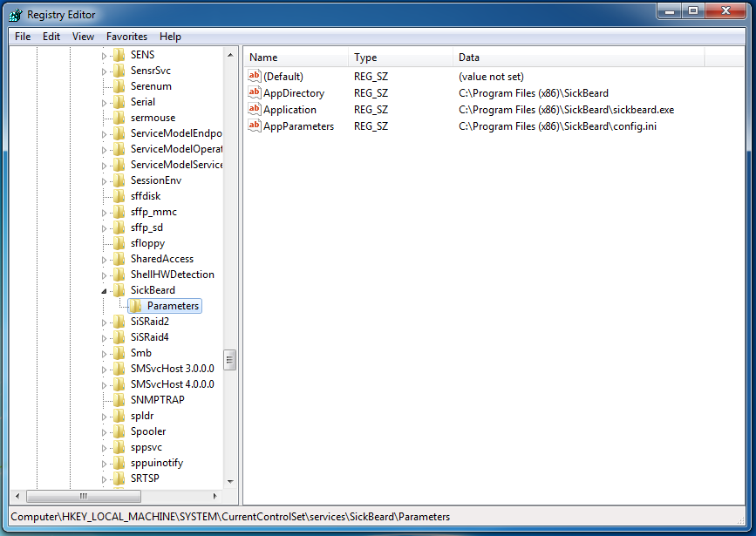Select the AppParameters value name
This screenshot has height=536, width=756.
(298, 126)
